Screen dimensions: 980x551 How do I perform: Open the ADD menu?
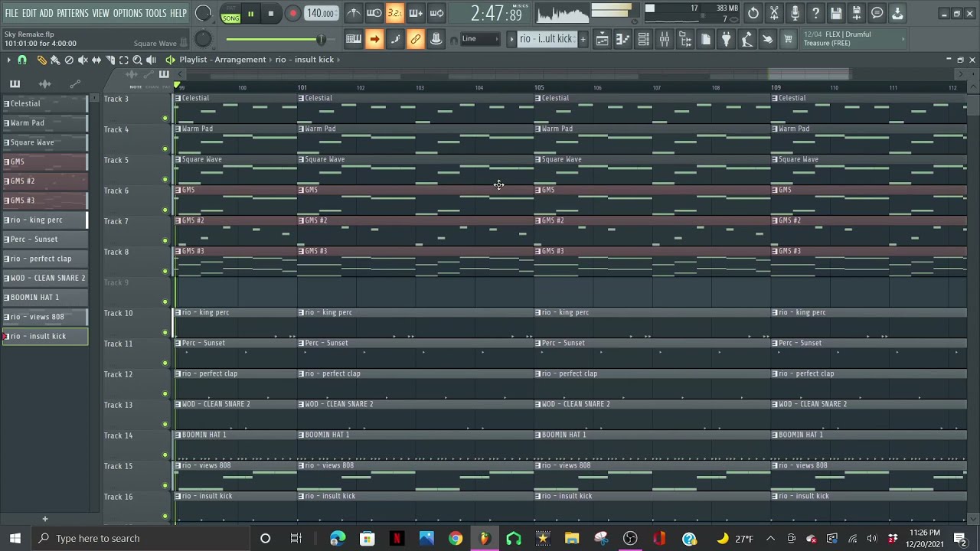(47, 13)
